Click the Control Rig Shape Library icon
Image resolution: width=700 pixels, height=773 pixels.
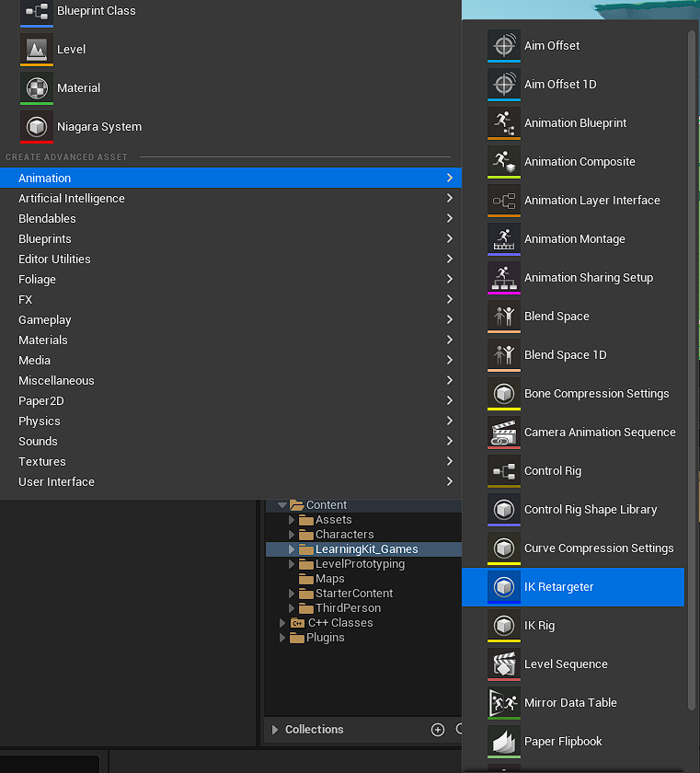tap(503, 510)
